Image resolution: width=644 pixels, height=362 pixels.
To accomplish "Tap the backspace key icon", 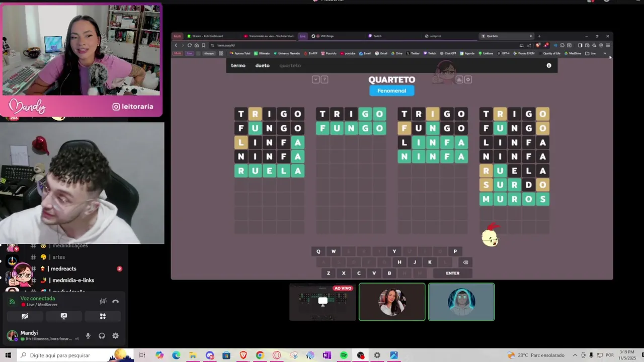I will click(465, 262).
